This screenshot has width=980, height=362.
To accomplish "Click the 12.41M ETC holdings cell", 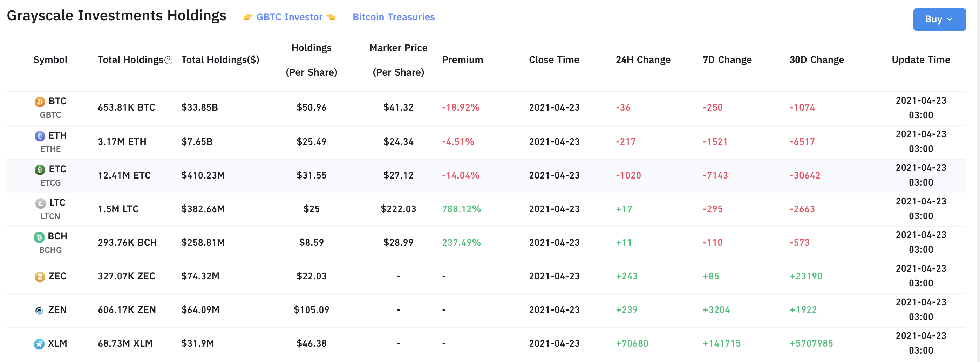I will pyautogui.click(x=124, y=175).
